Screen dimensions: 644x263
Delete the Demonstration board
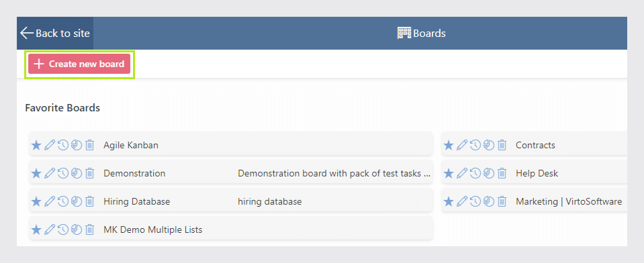[90, 173]
